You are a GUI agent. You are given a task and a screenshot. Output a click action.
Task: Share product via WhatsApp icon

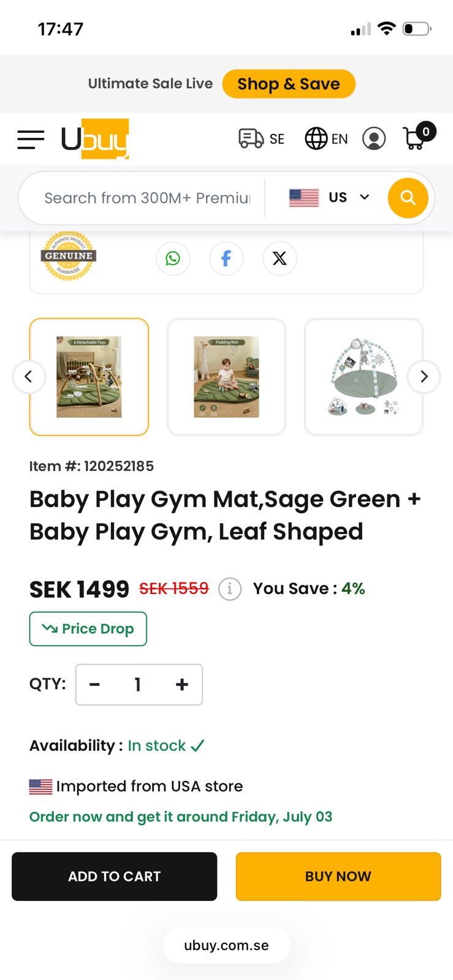pos(173,258)
